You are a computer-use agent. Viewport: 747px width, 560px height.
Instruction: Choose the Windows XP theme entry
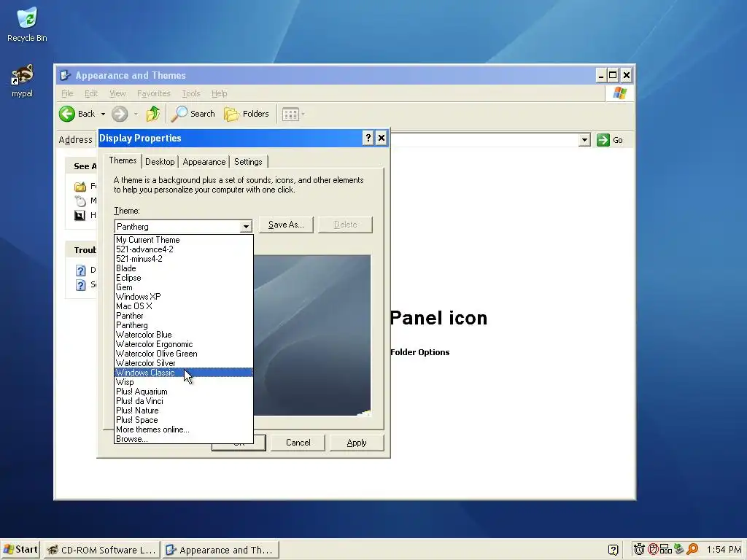point(184,297)
